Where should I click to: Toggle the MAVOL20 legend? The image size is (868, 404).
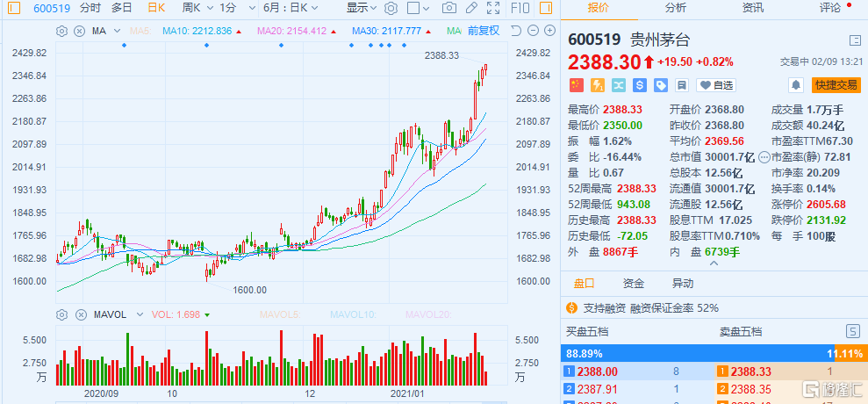pos(428,314)
